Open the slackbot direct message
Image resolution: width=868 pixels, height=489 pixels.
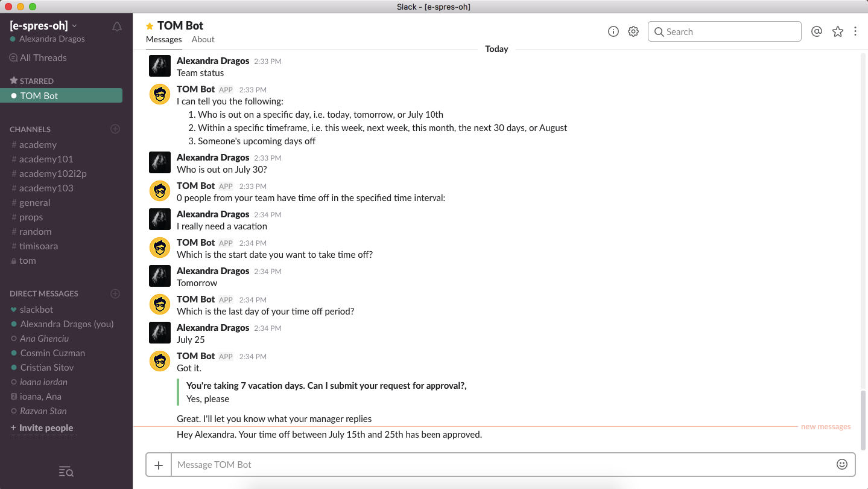tap(36, 310)
